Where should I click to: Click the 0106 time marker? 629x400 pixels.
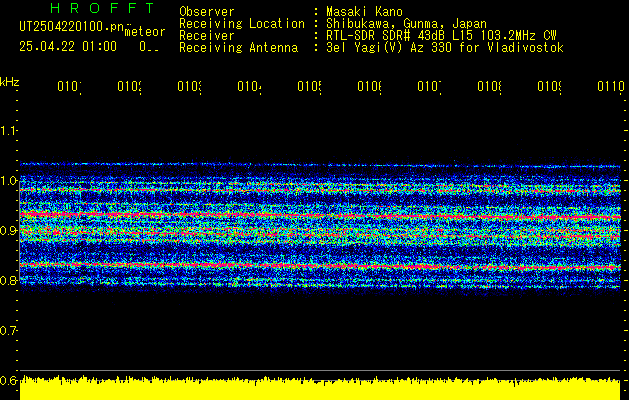coord(369,87)
